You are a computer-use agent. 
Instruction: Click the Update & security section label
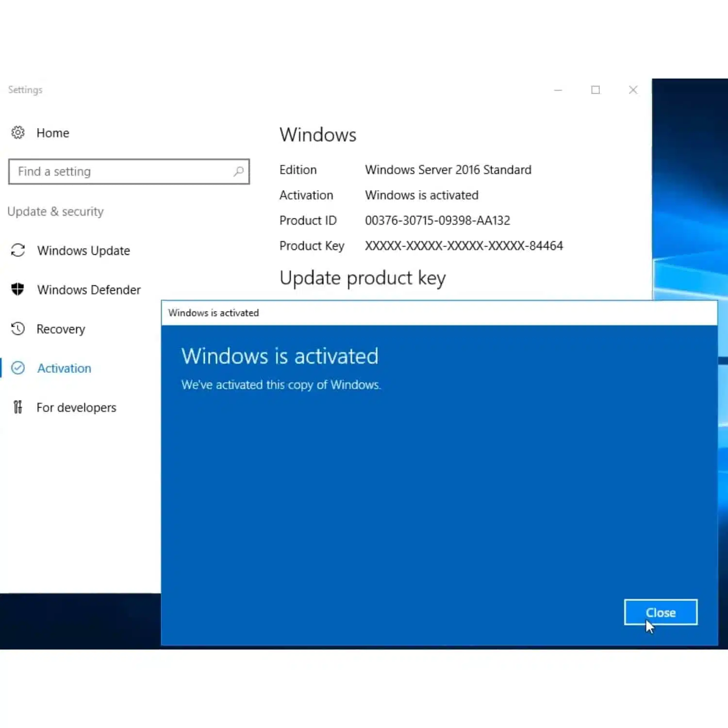tap(55, 212)
